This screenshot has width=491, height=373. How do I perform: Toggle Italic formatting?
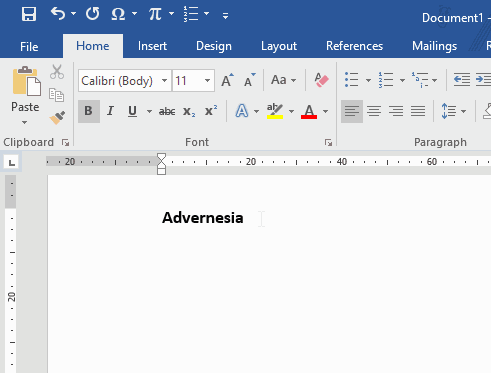(110, 111)
